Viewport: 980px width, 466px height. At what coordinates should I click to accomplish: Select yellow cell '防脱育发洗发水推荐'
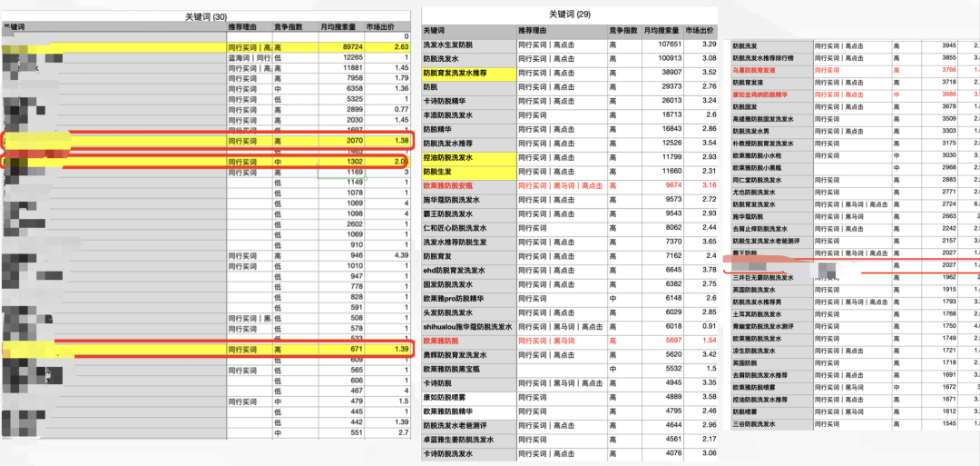tap(469, 74)
